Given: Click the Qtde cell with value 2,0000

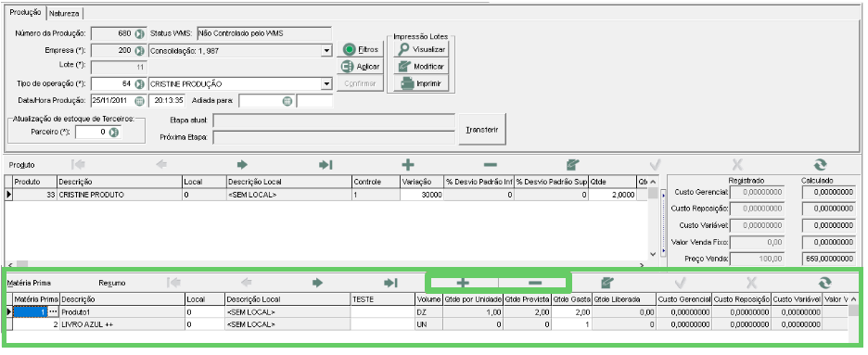Looking at the screenshot, I should (x=612, y=195).
